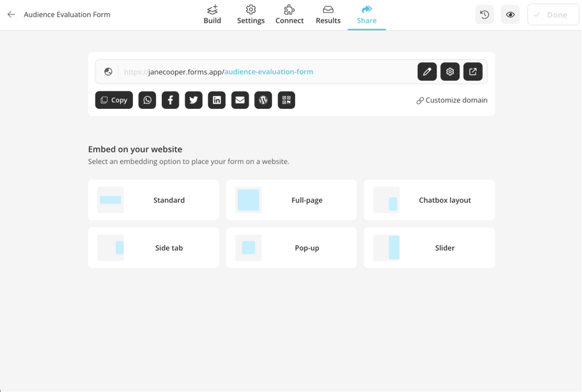
Task: Share the form on LinkedIn
Action: click(217, 99)
